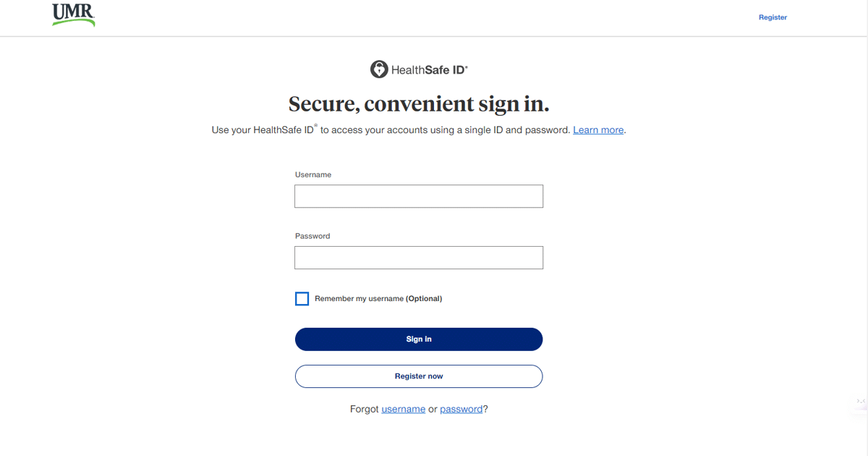Click the Password field label
868x456 pixels.
[312, 236]
